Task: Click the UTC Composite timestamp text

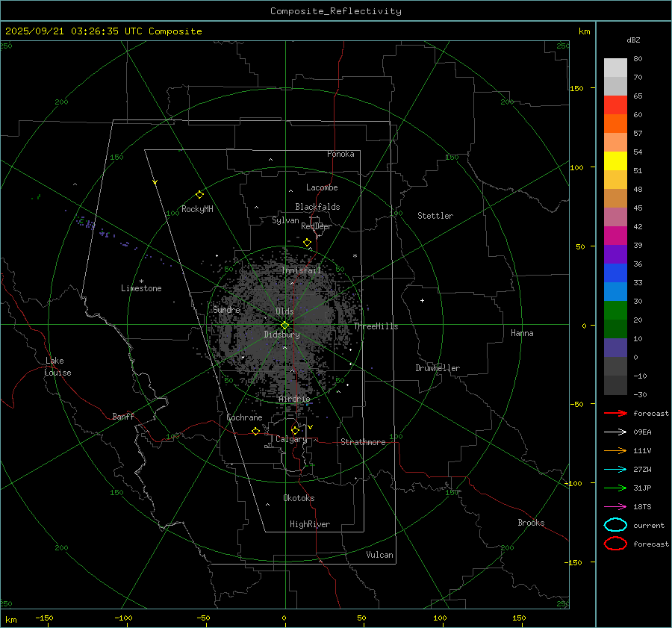Action: [103, 31]
